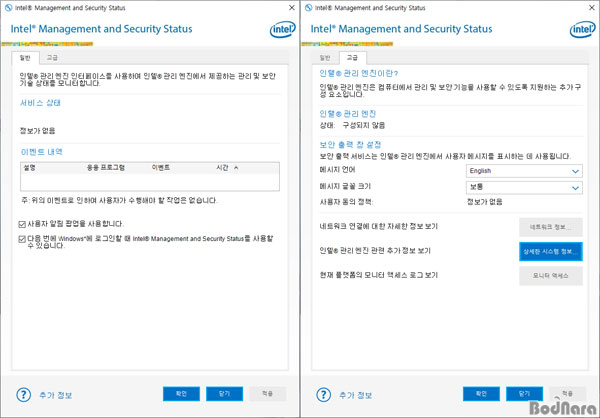Toggle the 사용자 알림 팝업 checkbox
Screen dimensions: 600x418
coord(24,224)
